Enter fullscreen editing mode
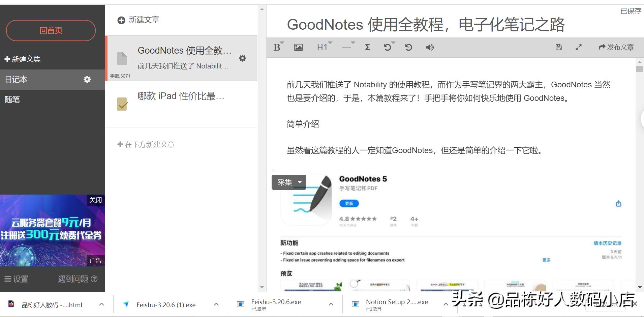 click(x=579, y=47)
